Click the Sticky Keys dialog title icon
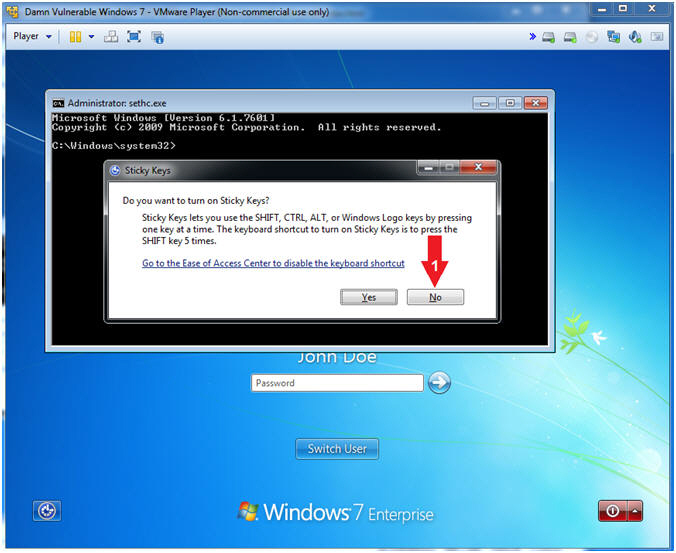This screenshot has width=676, height=553. point(115,171)
